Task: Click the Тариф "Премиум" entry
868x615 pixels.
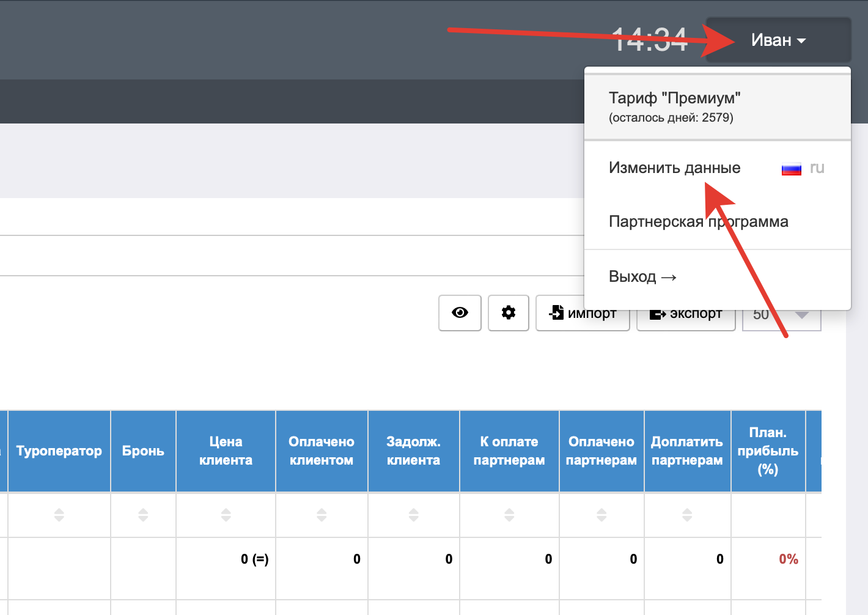Action: 718,107
